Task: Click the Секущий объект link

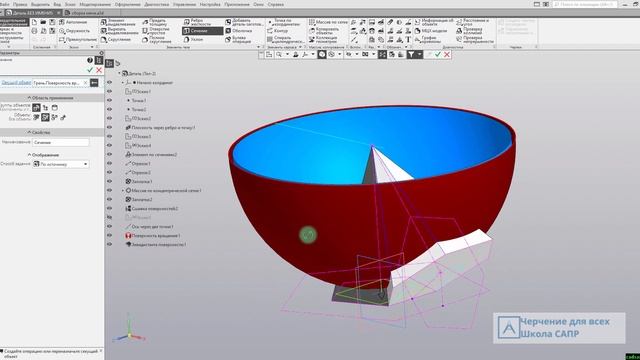Action: point(16,82)
